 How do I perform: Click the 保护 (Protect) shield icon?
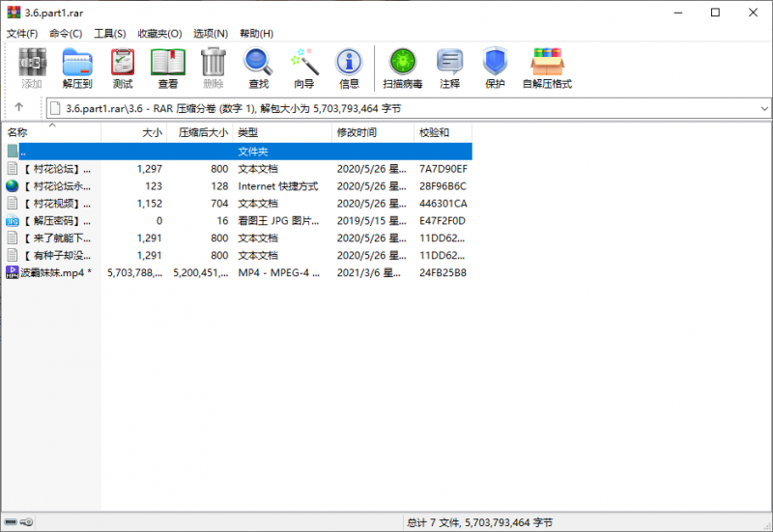coord(495,68)
